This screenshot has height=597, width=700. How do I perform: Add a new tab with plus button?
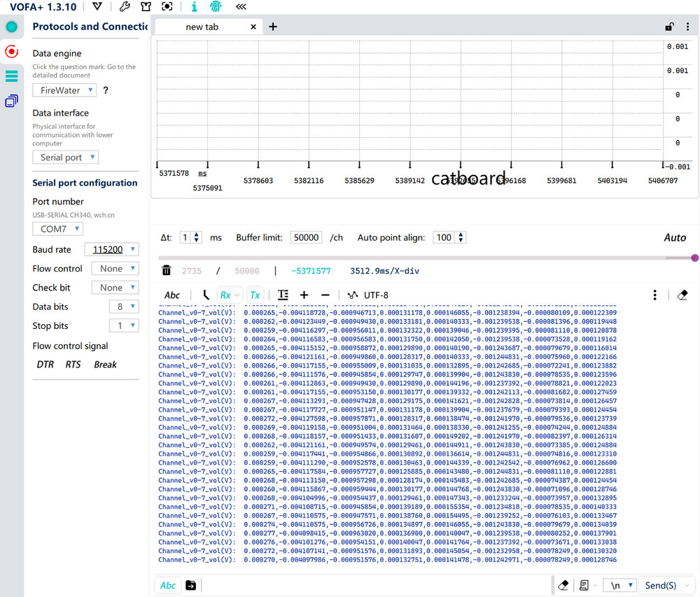pos(273,27)
